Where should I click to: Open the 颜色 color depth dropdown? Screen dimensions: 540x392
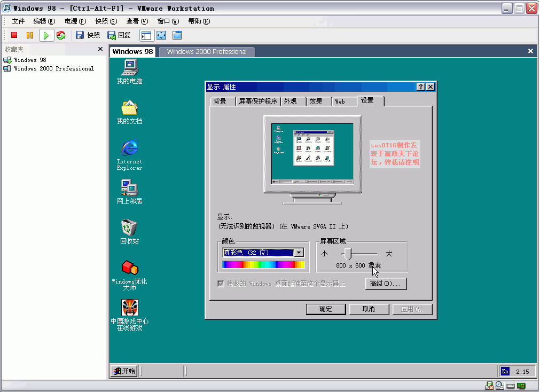(299, 253)
